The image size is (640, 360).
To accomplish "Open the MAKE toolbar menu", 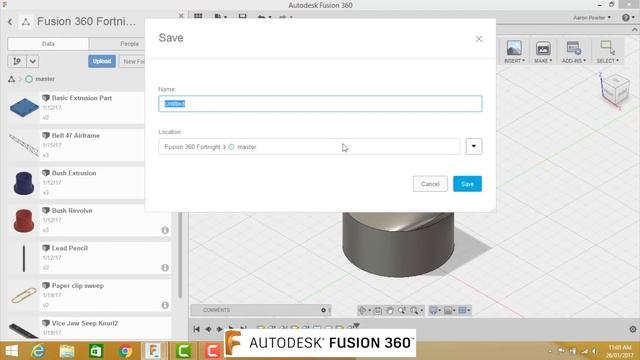I will [543, 52].
